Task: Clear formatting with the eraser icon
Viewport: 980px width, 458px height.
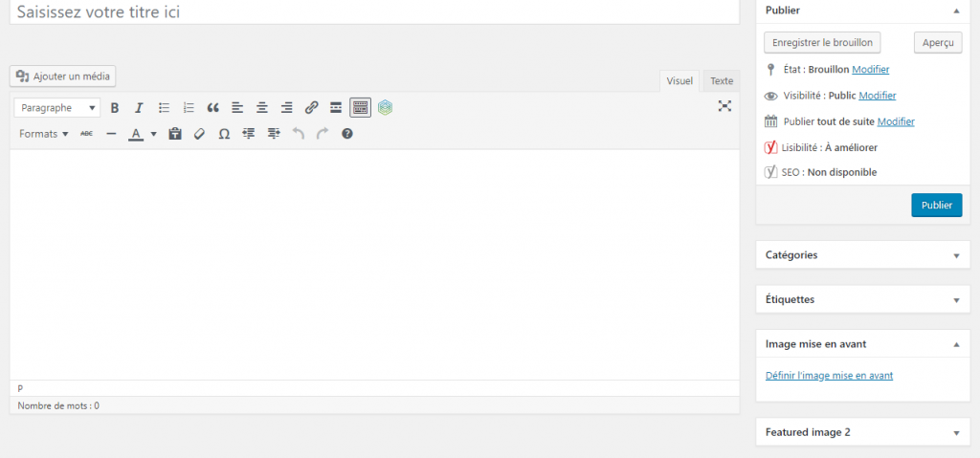Action: coord(199,134)
